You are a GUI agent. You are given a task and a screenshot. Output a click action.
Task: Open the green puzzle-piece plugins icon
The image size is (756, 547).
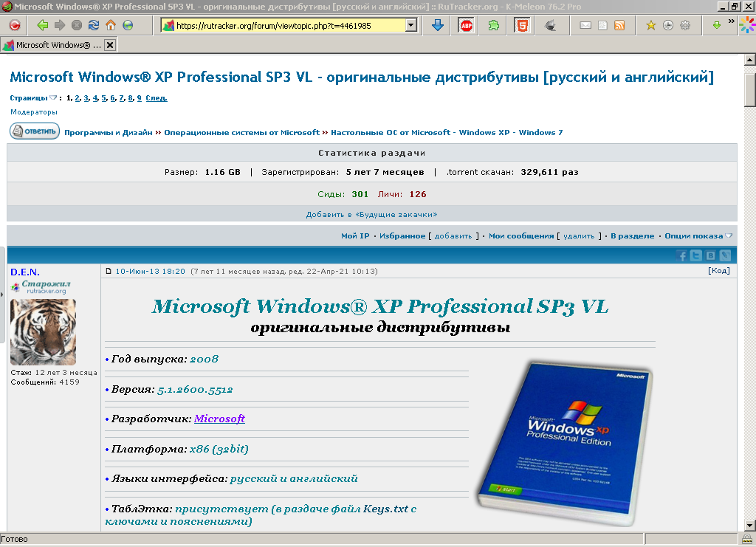[494, 25]
